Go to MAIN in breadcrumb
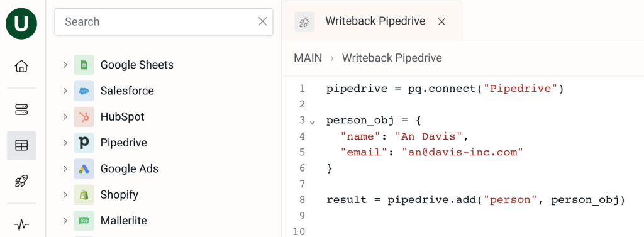Screen dimensions: 644x237 [308, 58]
